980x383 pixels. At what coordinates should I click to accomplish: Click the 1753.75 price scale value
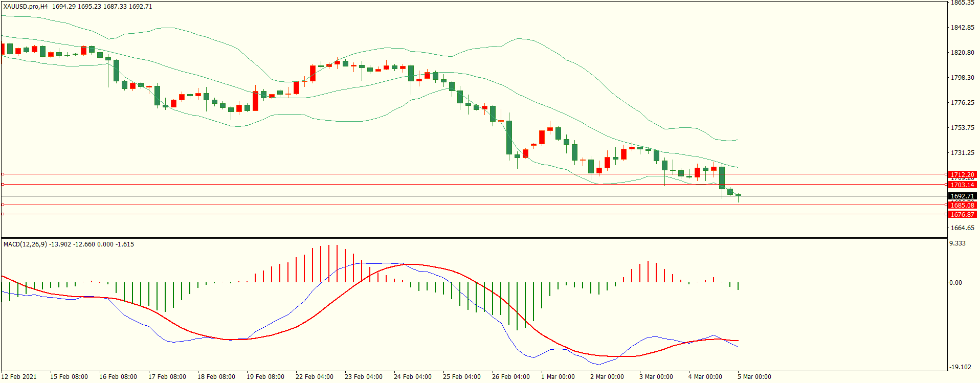962,128
